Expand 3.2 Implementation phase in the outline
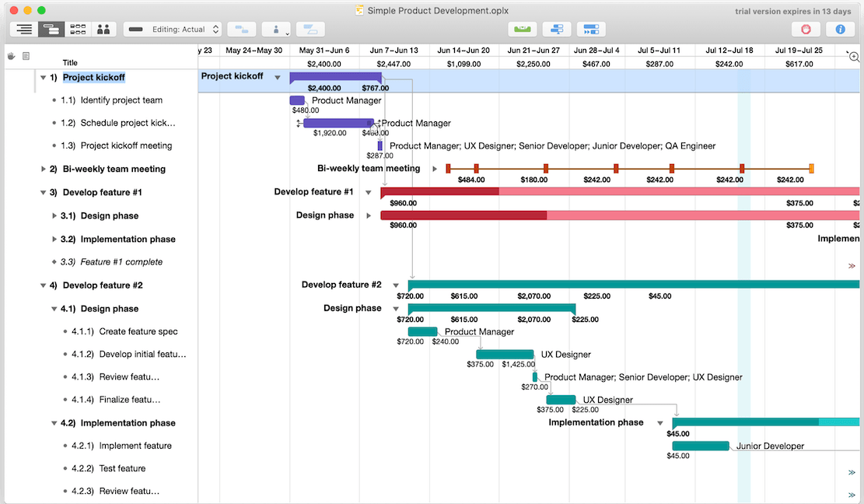Screen dimensions: 864x504 (54, 239)
